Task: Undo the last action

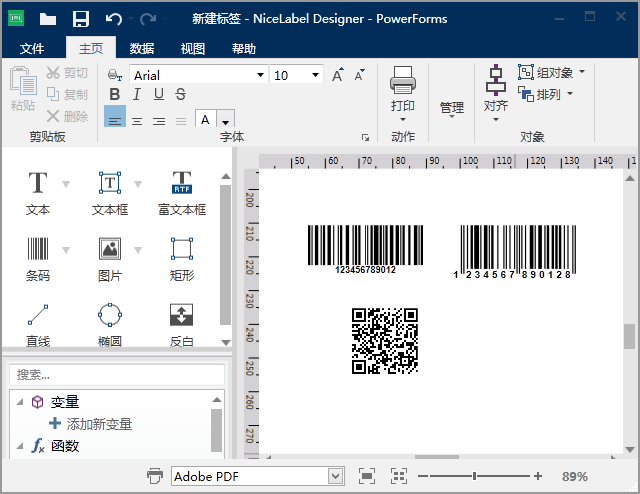Action: [x=113, y=19]
